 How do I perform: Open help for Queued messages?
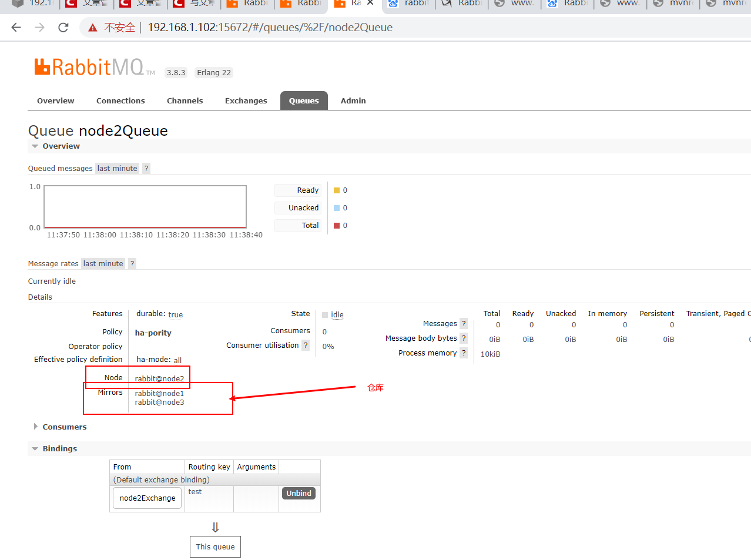coord(146,168)
